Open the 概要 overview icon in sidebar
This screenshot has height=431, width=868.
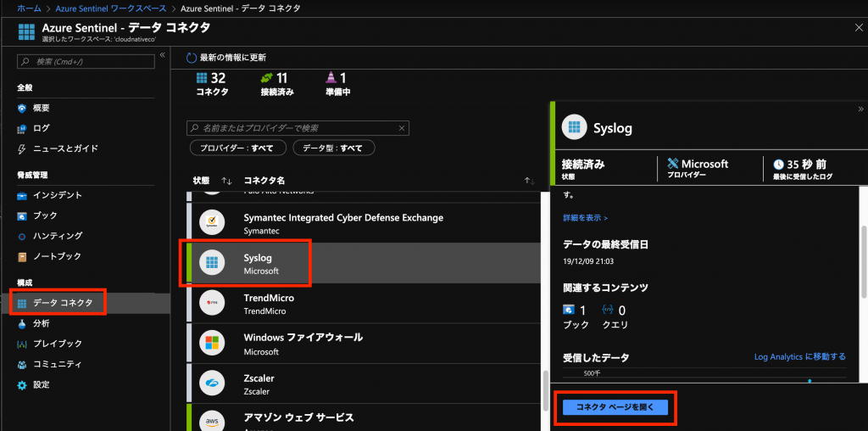[x=22, y=108]
